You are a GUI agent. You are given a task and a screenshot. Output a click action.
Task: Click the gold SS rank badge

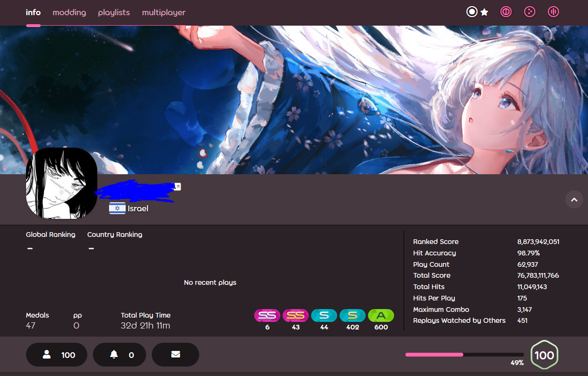coord(296,315)
